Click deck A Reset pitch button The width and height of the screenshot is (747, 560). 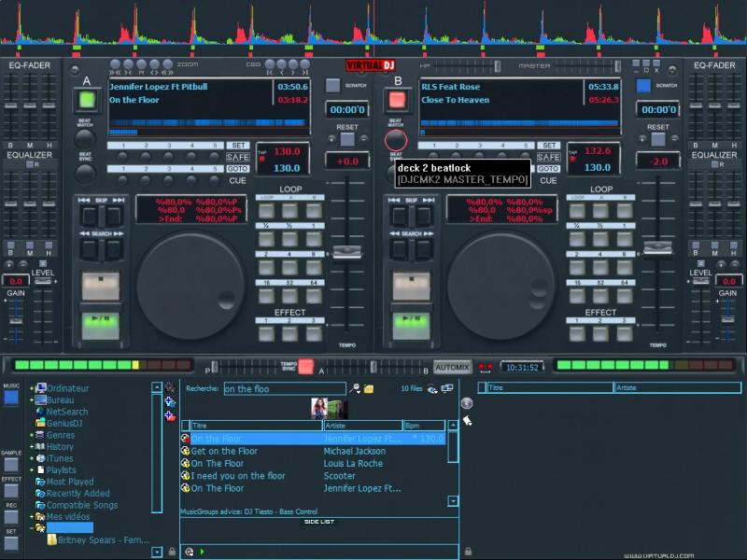point(346,139)
